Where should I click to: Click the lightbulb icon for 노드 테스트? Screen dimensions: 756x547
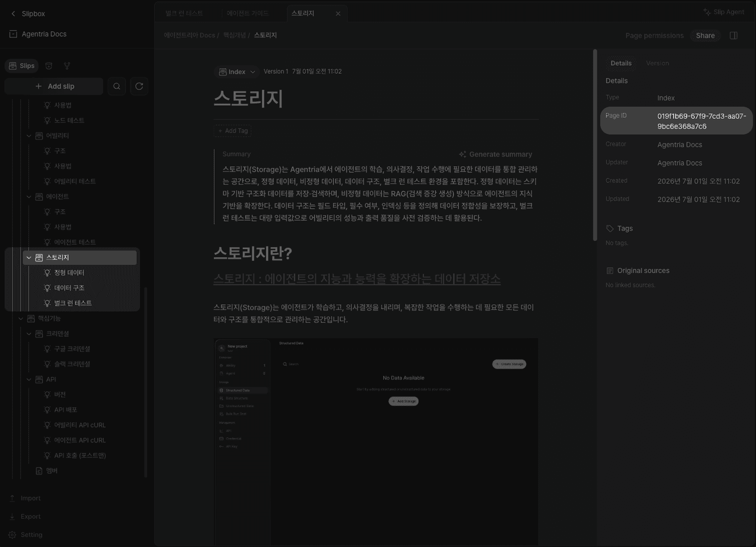47,120
